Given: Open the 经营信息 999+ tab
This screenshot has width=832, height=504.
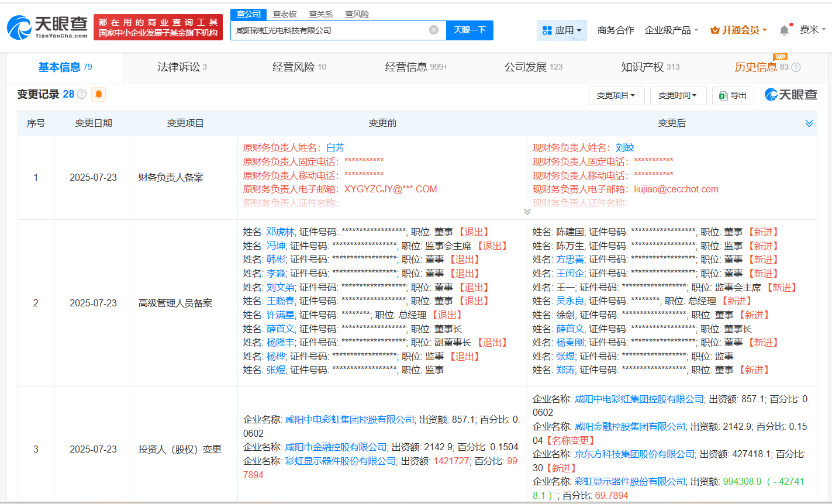Looking at the screenshot, I should pos(416,67).
